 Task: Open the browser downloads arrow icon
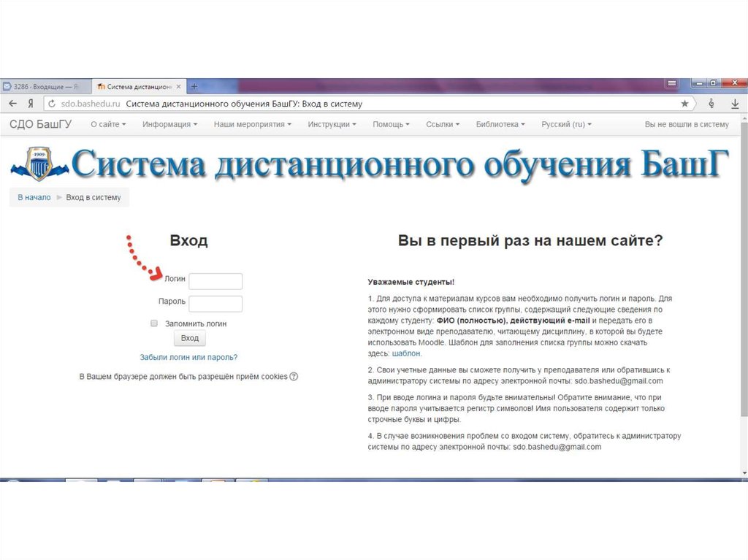tap(735, 104)
